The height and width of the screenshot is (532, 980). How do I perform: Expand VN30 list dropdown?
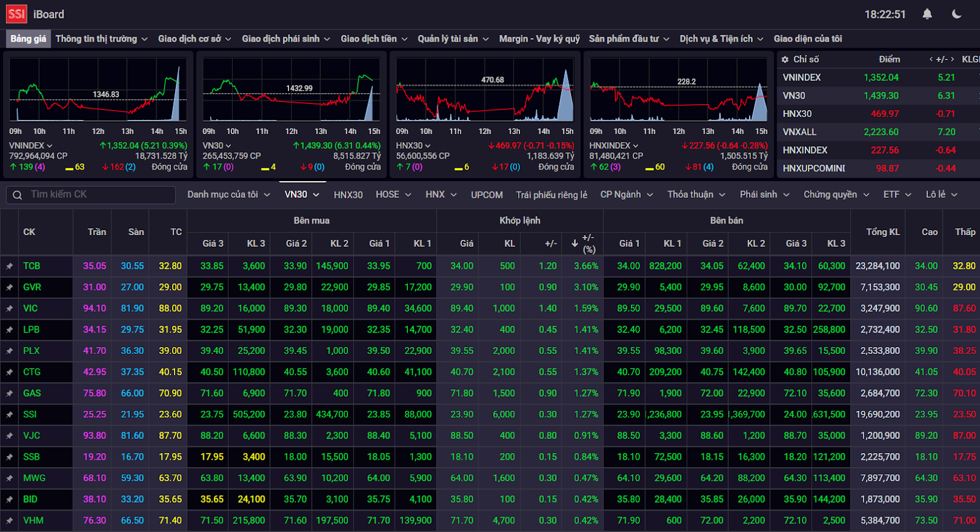tap(302, 195)
